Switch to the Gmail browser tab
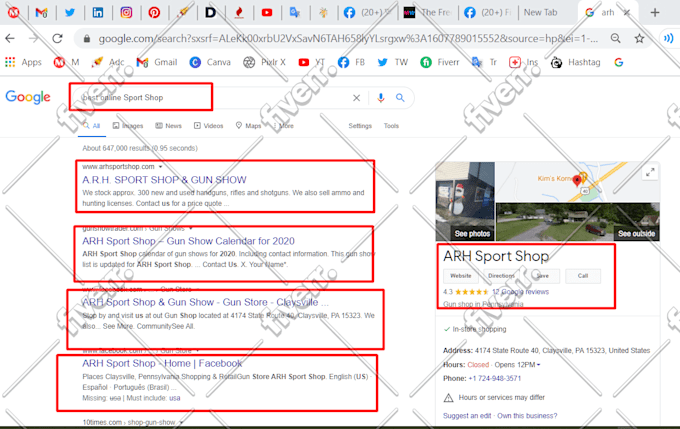 (x=42, y=13)
